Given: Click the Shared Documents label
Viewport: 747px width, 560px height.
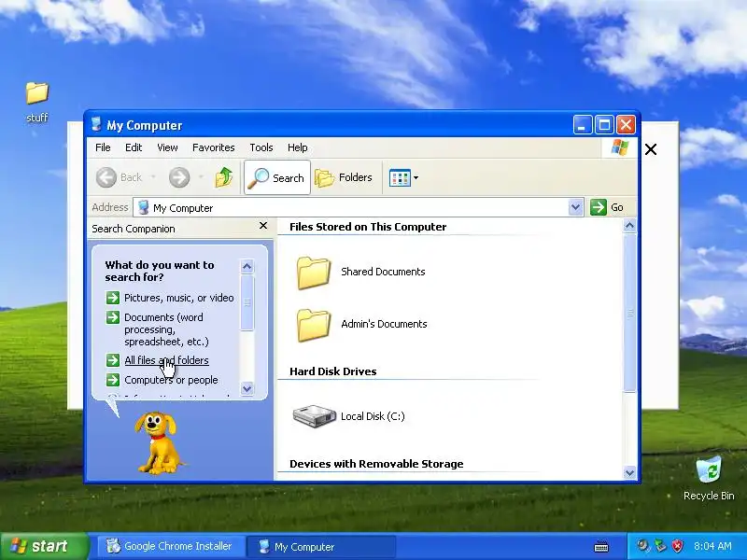Looking at the screenshot, I should pos(383,272).
